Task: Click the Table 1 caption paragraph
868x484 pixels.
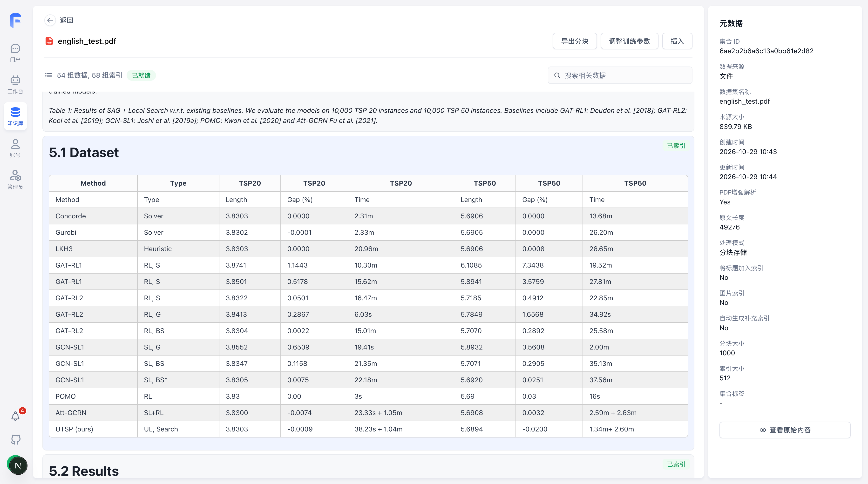Action: coord(368,115)
